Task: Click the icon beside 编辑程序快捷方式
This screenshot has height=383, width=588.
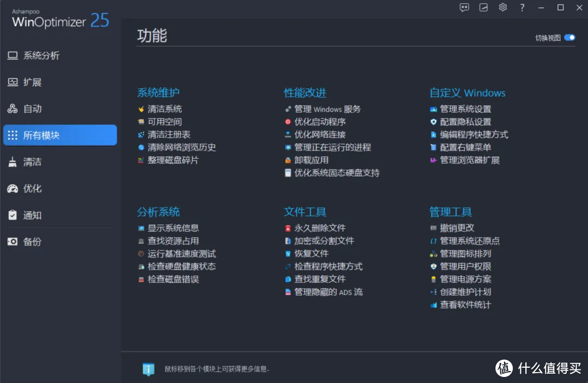Action: click(x=433, y=135)
